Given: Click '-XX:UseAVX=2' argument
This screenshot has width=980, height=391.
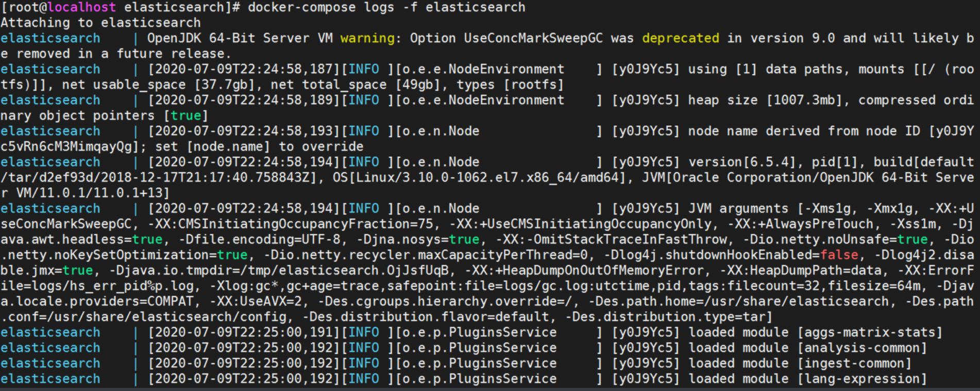Looking at the screenshot, I should coord(256,301).
